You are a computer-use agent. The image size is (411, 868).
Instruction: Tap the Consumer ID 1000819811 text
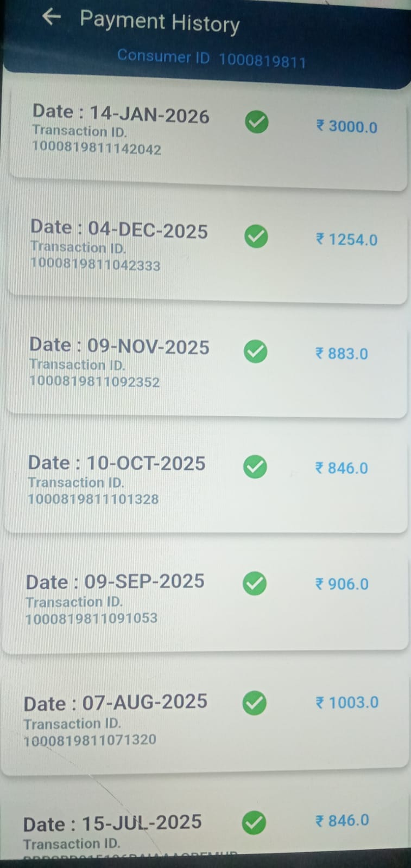coord(211,59)
